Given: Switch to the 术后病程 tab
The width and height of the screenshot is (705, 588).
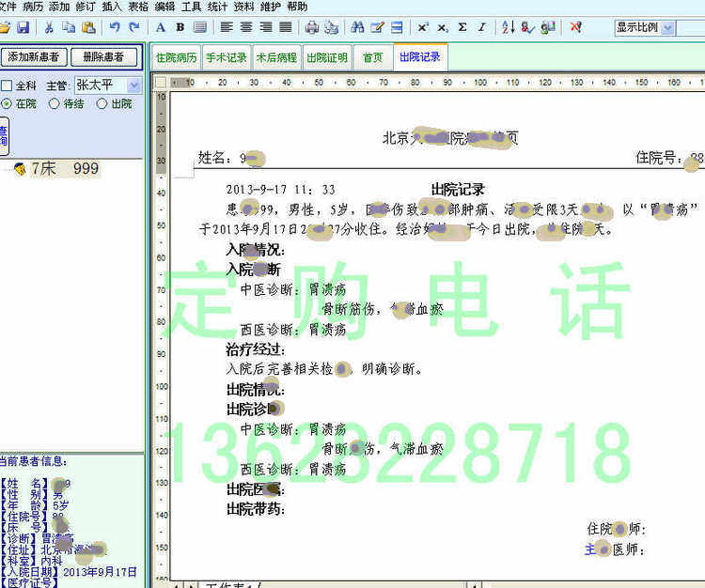Looking at the screenshot, I should [x=276, y=57].
